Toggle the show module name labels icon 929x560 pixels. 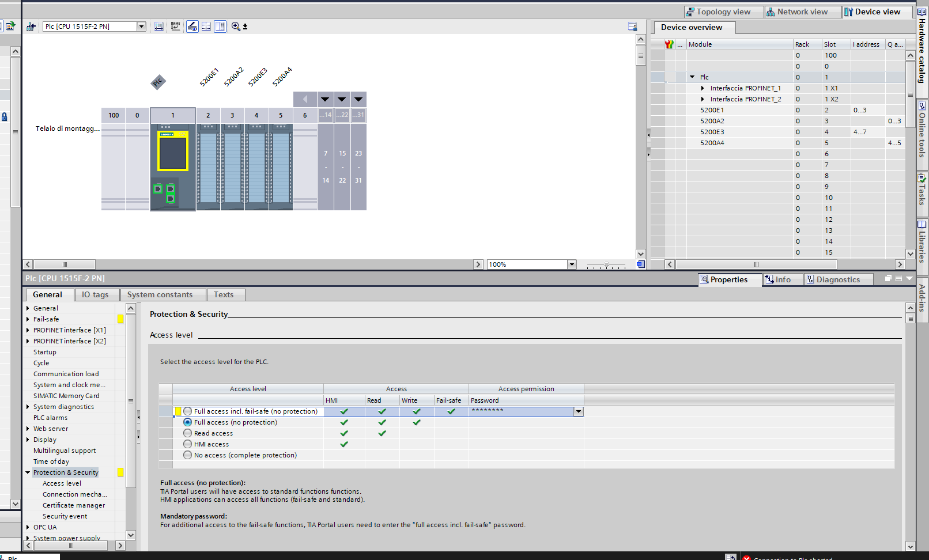(176, 27)
